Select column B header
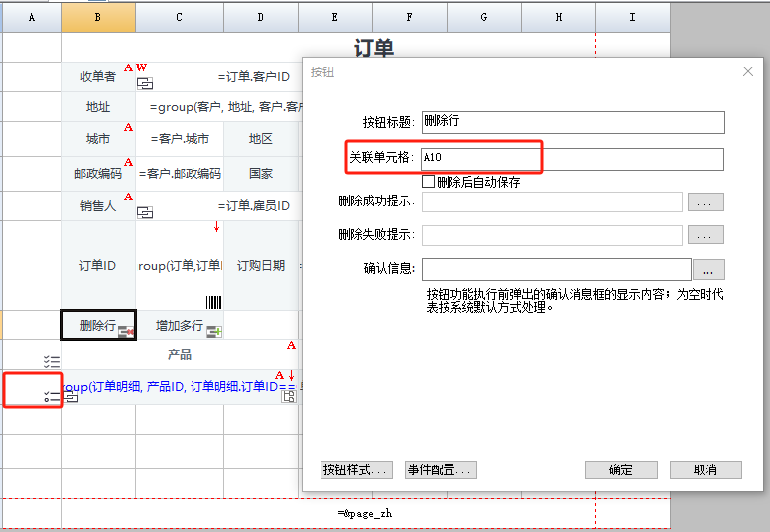770x532 pixels. [97, 17]
